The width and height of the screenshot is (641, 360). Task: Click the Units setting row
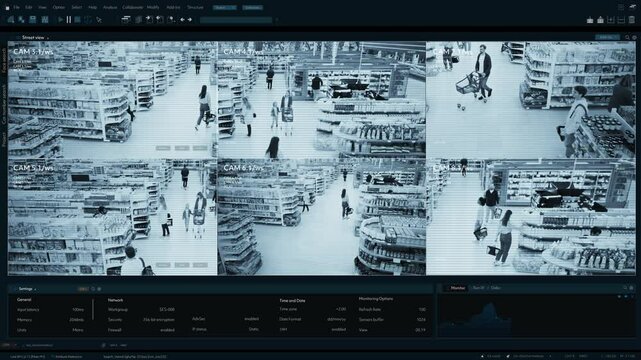(50, 330)
